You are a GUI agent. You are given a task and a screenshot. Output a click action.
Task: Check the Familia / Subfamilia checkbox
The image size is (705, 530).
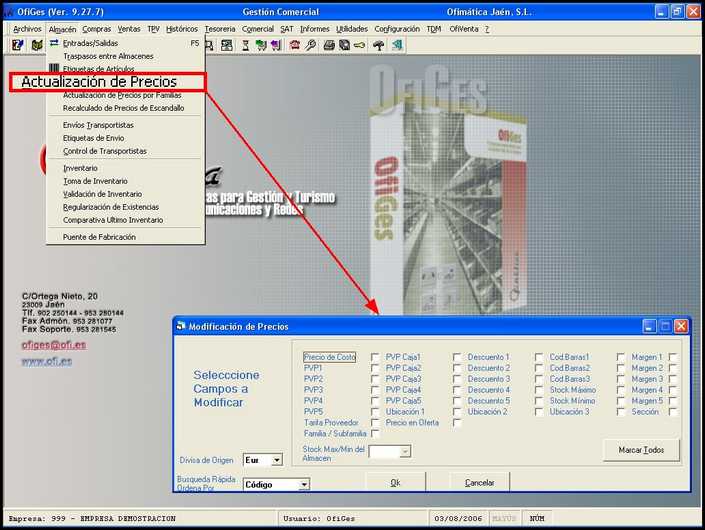(x=375, y=434)
